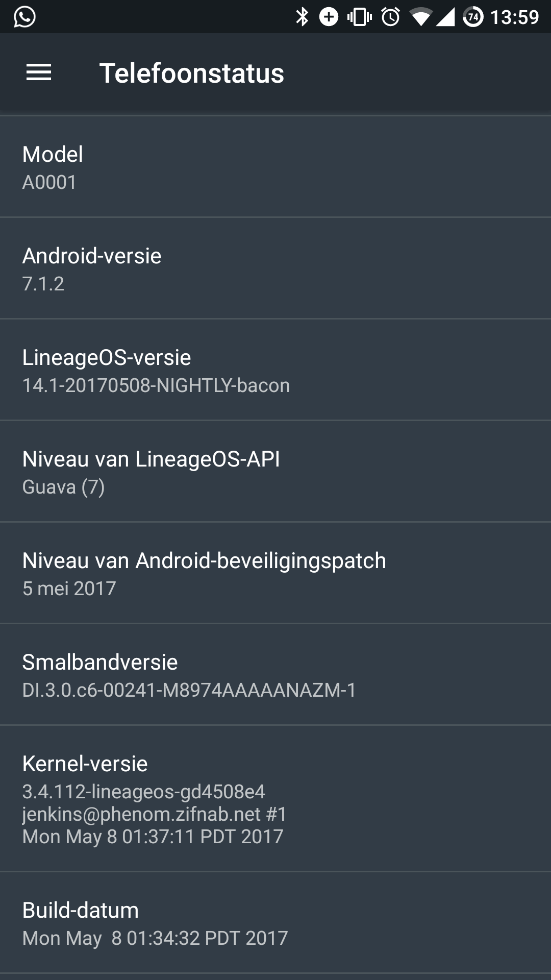Tap the alarm clock status icon
The image size is (551, 980).
(391, 17)
